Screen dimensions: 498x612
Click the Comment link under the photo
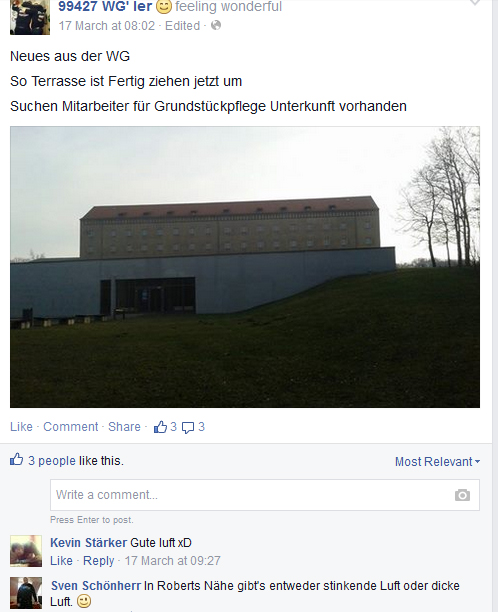71,427
